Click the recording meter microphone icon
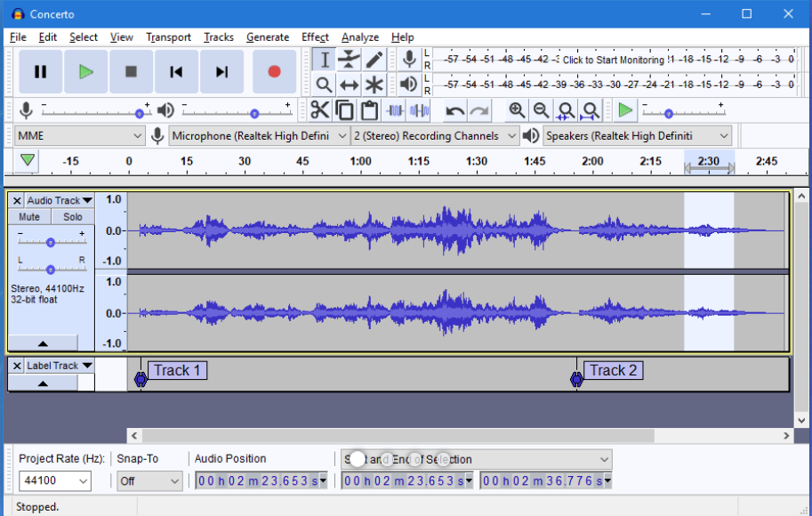 [409, 60]
